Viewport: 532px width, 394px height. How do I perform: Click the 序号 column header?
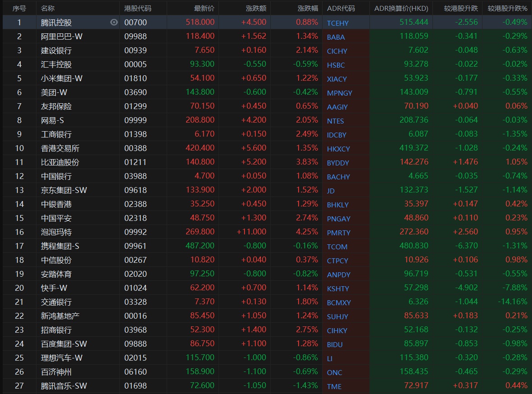tap(19, 8)
